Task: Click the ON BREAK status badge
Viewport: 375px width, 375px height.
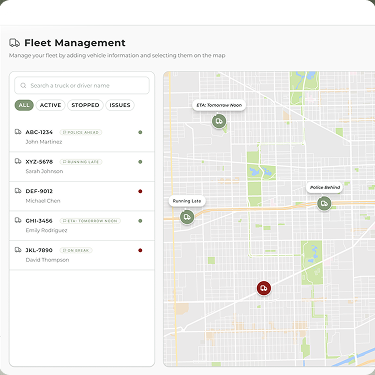Action: (76, 250)
